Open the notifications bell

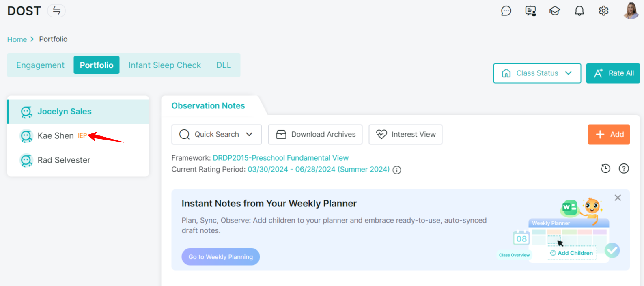[579, 11]
